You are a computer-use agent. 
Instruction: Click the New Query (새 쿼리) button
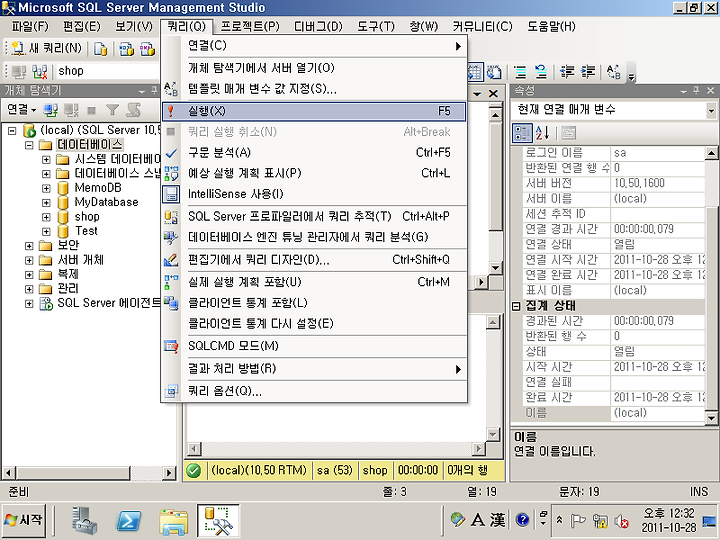46,48
